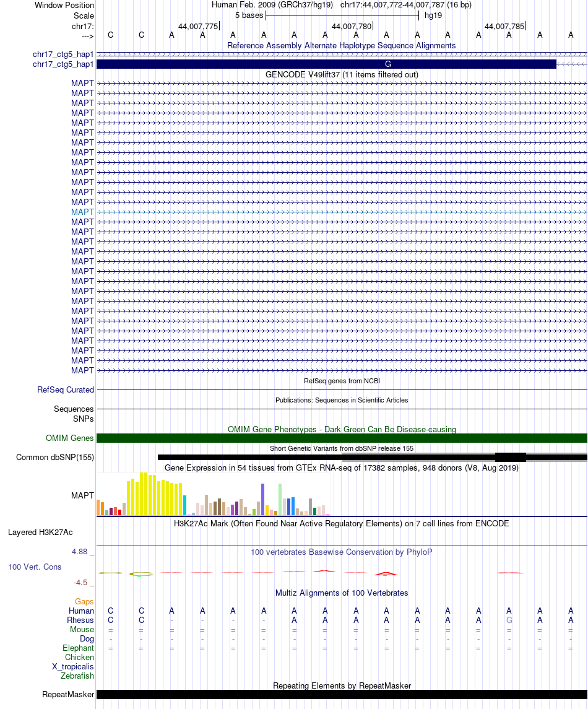Click 'Short Genetic Variants from dbSNP release 155'
The image size is (588, 709).
342,448
